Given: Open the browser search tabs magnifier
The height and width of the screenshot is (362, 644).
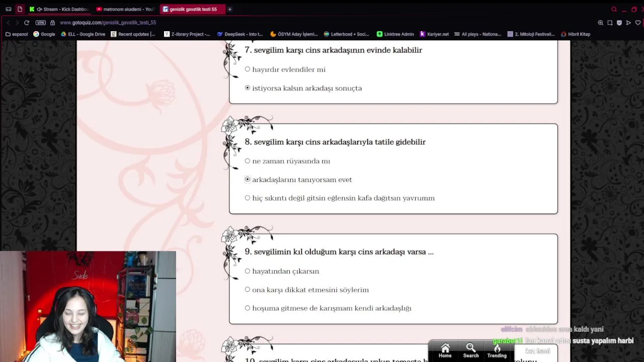Looking at the screenshot, I should point(614,9).
